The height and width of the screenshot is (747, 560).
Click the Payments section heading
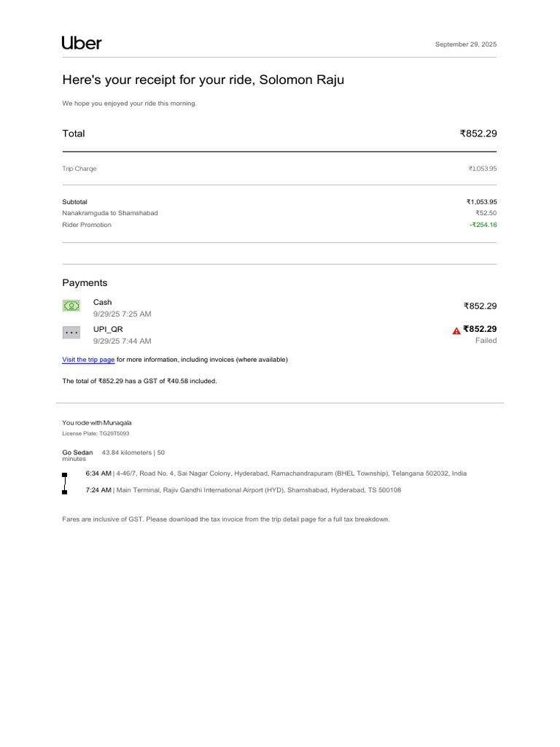[x=85, y=283]
